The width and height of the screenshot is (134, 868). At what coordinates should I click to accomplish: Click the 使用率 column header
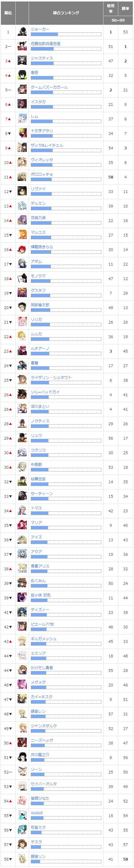coord(111,8)
